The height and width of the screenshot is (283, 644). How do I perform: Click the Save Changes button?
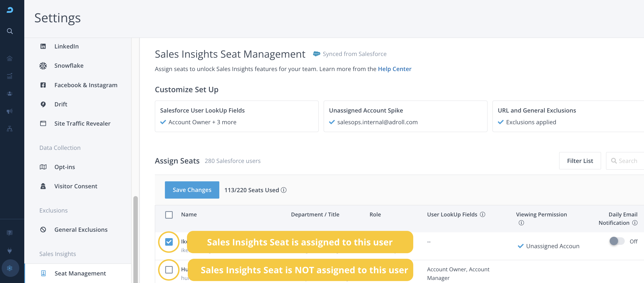[x=192, y=190]
